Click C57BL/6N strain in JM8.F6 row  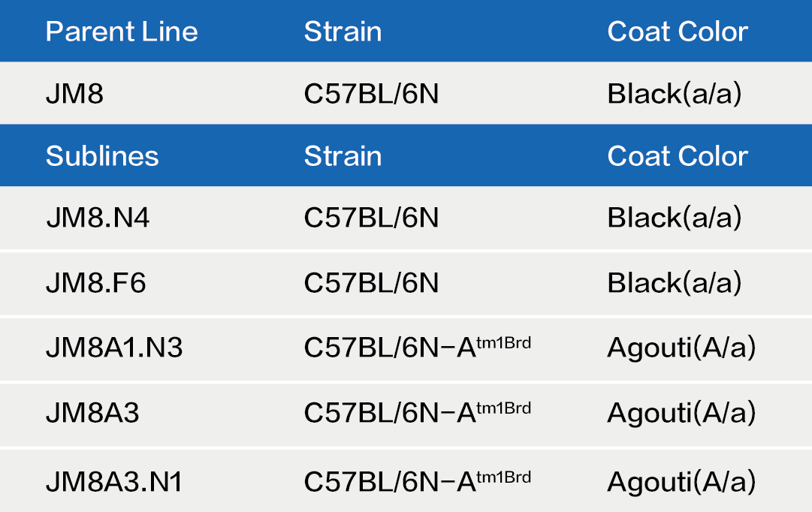371,283
